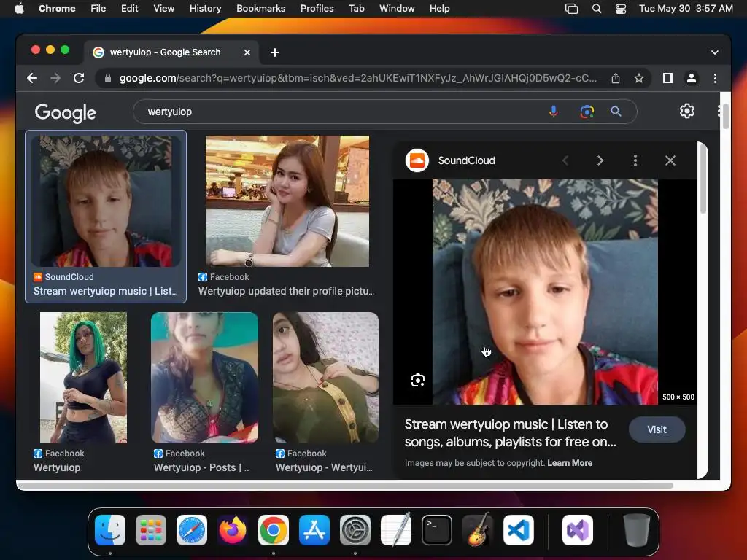This screenshot has width=747, height=560.
Task: Open the Chrome profile avatar icon
Action: point(692,78)
